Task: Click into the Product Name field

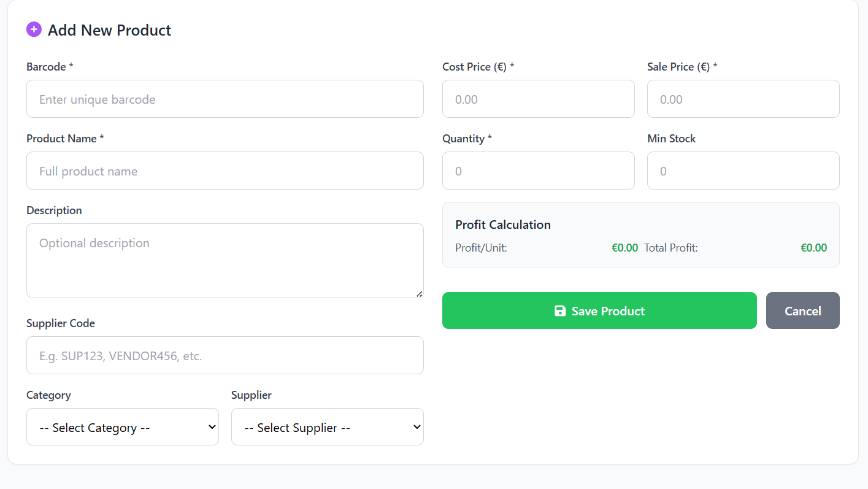Action: 225,171
